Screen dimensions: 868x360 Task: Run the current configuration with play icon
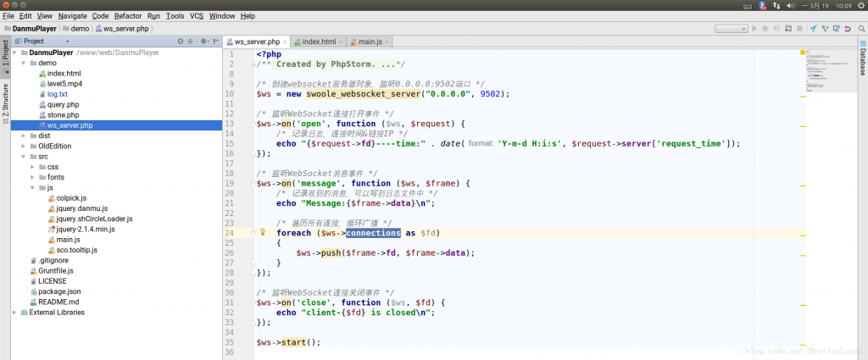tap(754, 28)
